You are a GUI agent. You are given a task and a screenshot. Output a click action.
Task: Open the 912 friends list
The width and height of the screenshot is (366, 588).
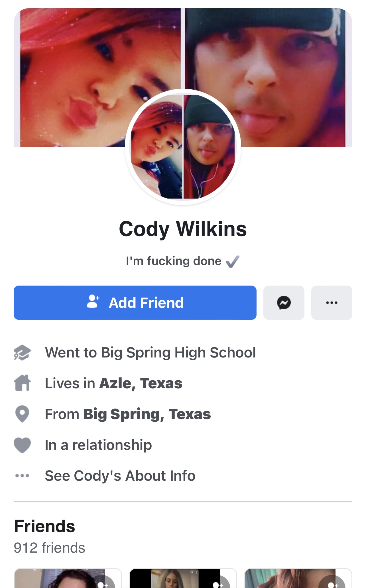49,548
